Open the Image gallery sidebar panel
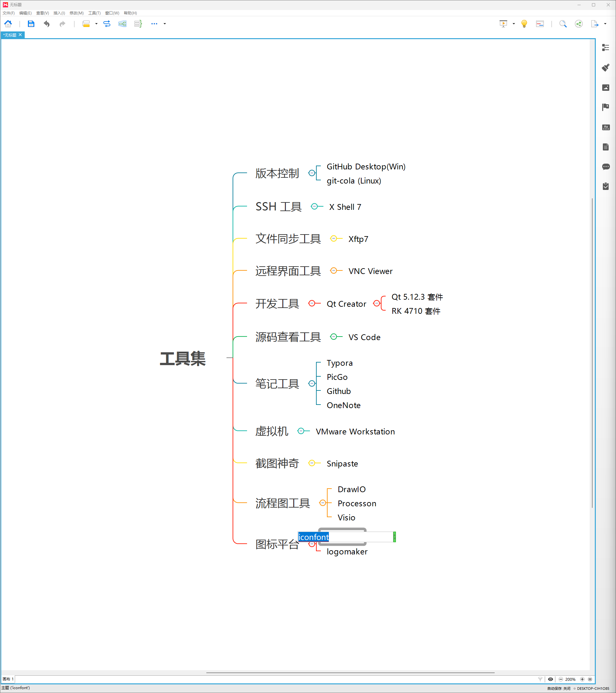 coord(606,88)
